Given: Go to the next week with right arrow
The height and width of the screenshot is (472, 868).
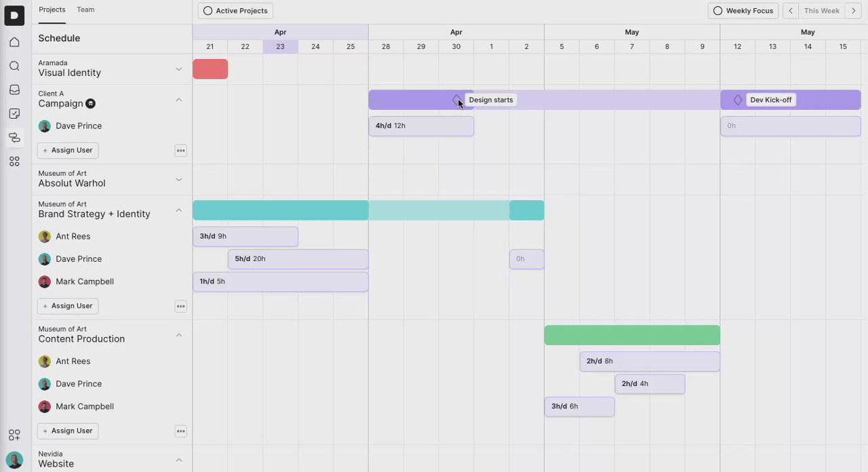Looking at the screenshot, I should (854, 11).
